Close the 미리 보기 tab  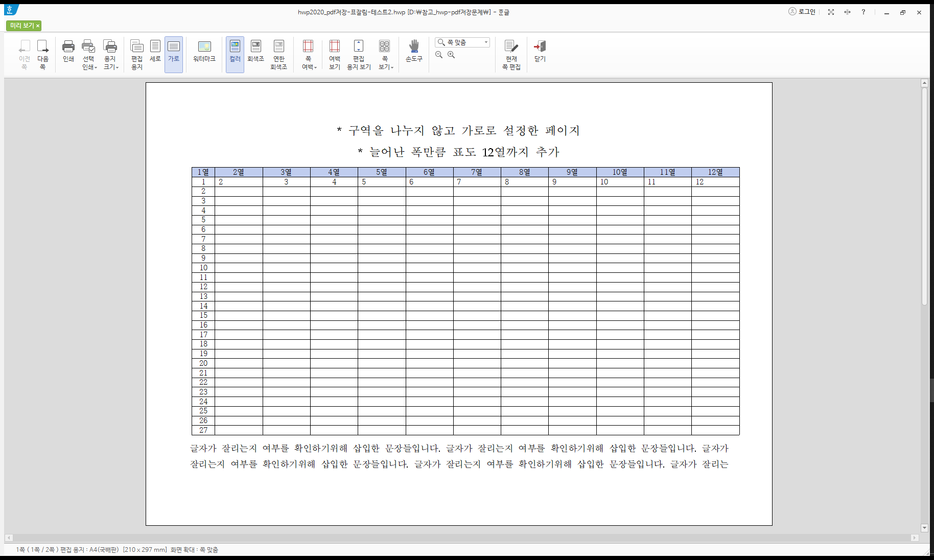[x=38, y=26]
